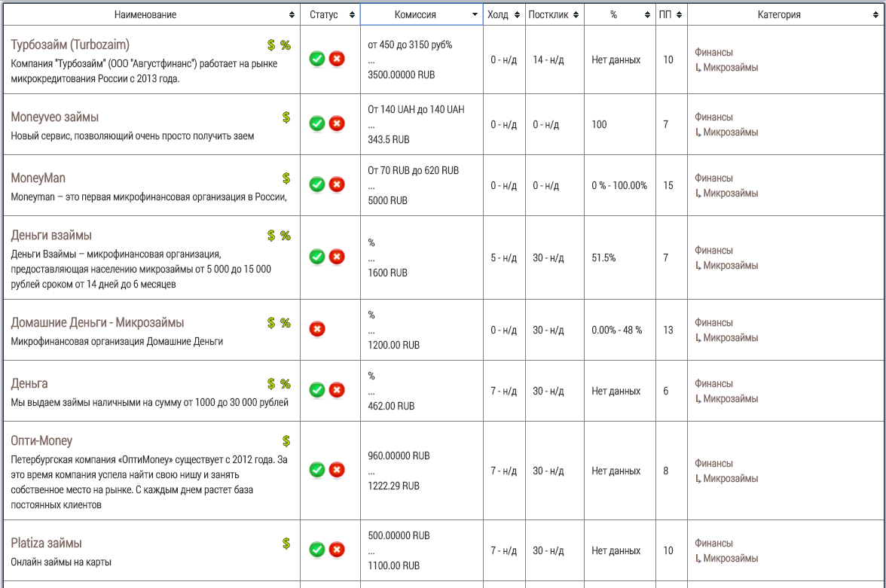This screenshot has width=886, height=588.
Task: Click the red cross icon in Опти-Money row
Action: [x=337, y=470]
